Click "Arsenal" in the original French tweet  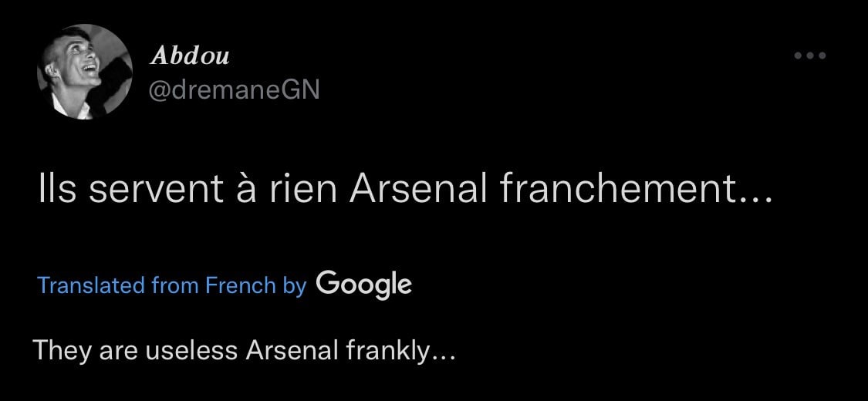pos(417,190)
